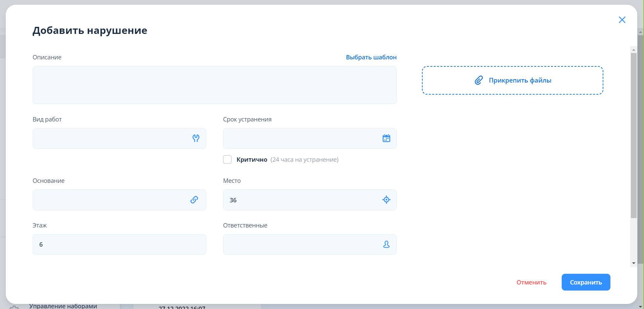Open the Срок устранения date field
Viewport: 644px width, 309px height.
tap(301, 138)
